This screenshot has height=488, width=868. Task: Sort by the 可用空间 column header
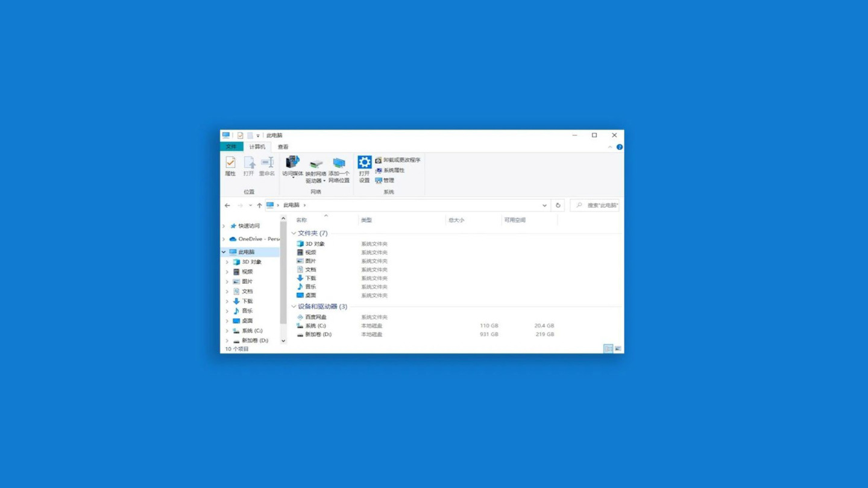515,221
